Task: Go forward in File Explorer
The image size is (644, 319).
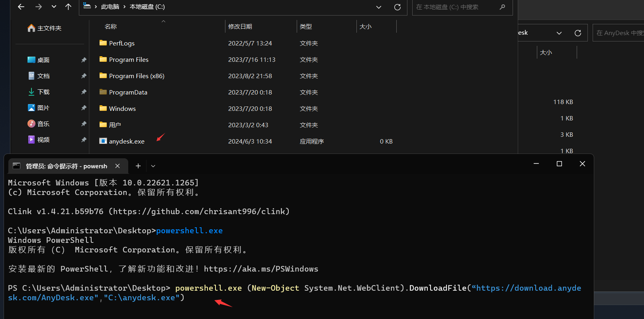Action: (38, 7)
